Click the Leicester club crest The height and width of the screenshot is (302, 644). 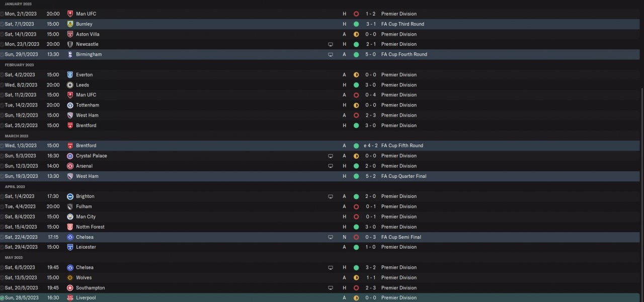pyautogui.click(x=70, y=247)
